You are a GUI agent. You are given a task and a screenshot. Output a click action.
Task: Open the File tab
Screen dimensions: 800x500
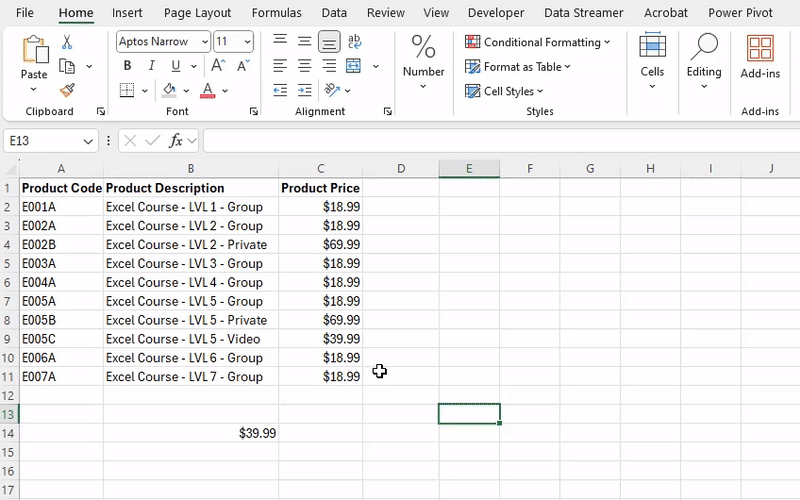point(25,13)
